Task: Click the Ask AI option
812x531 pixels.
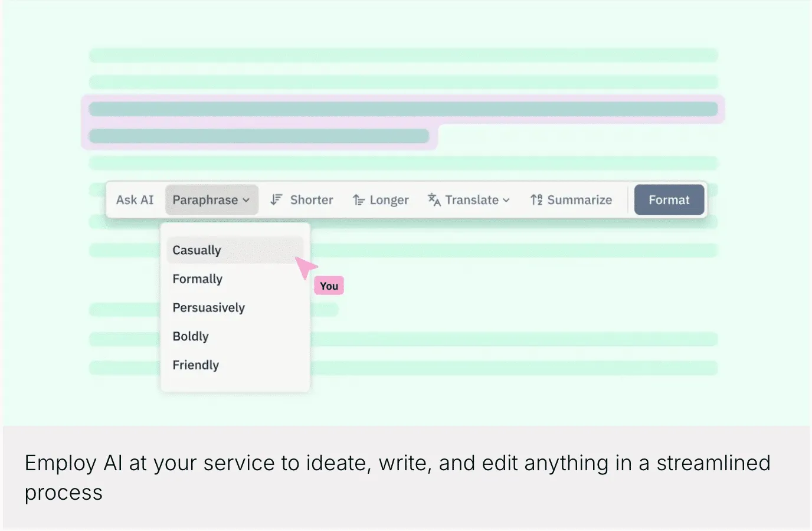Action: coord(135,199)
